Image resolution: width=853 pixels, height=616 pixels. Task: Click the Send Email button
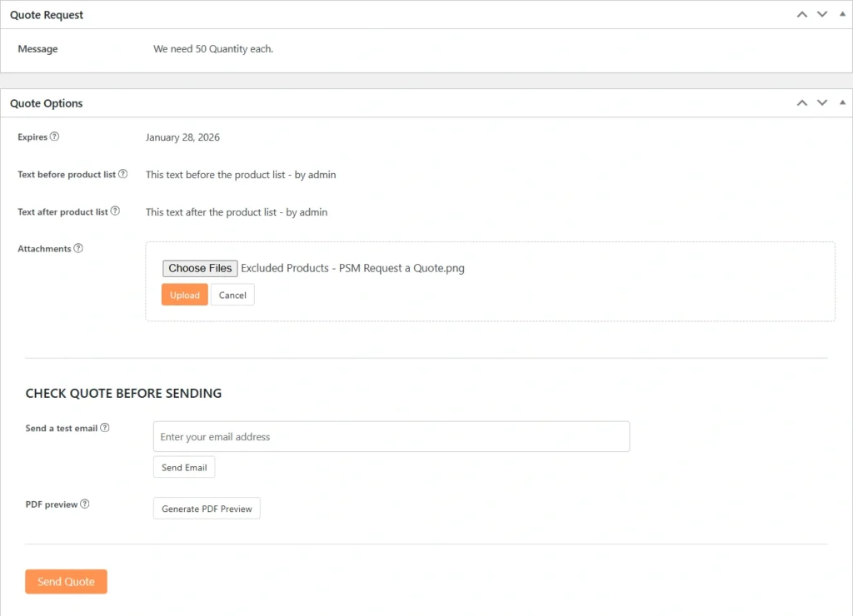[x=184, y=467]
